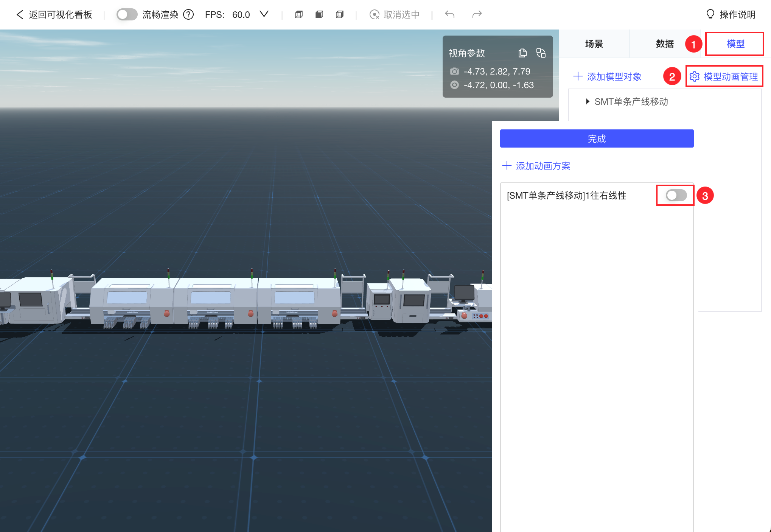Switch to the 数据 tab

pyautogui.click(x=665, y=44)
